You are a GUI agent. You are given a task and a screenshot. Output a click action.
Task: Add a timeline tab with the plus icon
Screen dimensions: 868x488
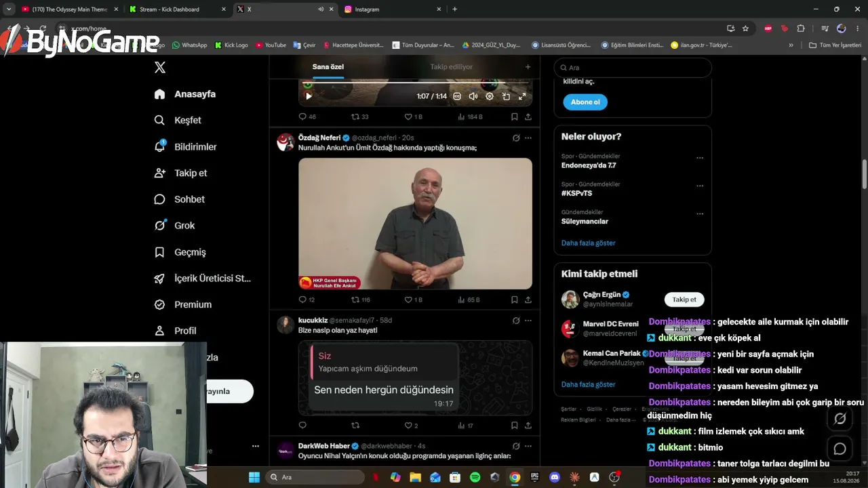pos(528,67)
